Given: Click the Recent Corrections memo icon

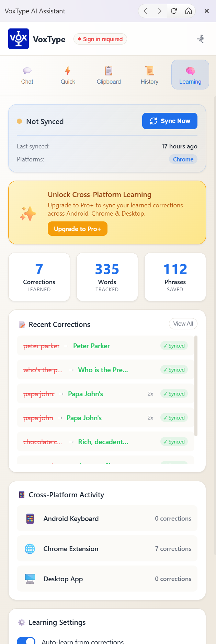Looking at the screenshot, I should (21, 324).
